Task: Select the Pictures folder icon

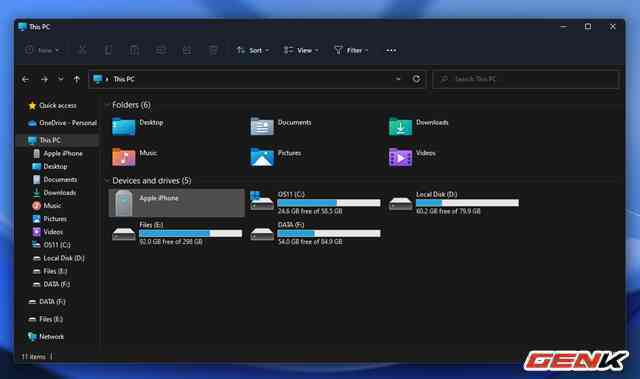Action: (x=262, y=157)
